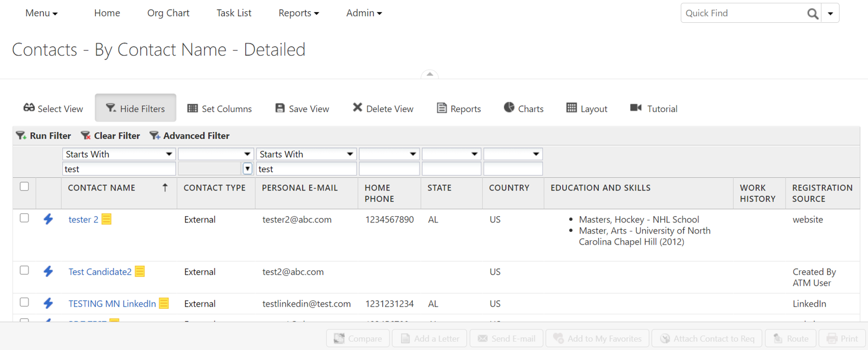Click the Quick Find magnifier icon

pos(813,13)
